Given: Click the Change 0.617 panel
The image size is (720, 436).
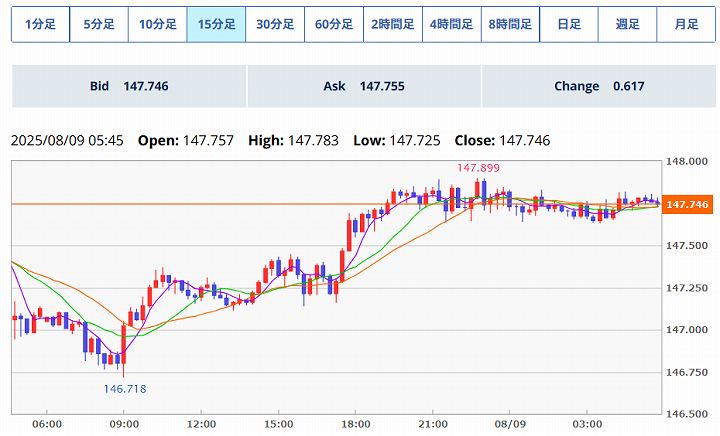Looking at the screenshot, I should pos(599,86).
